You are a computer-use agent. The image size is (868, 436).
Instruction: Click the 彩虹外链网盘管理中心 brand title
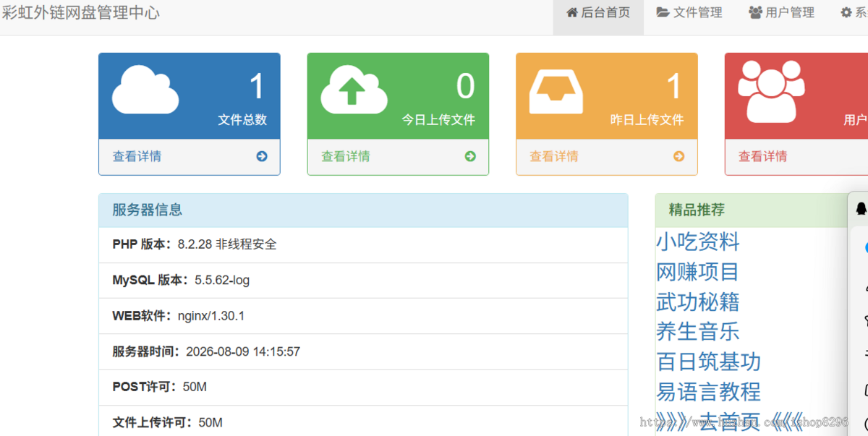[81, 12]
